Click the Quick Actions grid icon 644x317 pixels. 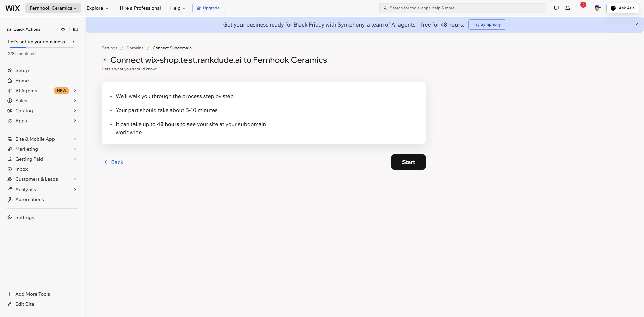click(x=9, y=29)
